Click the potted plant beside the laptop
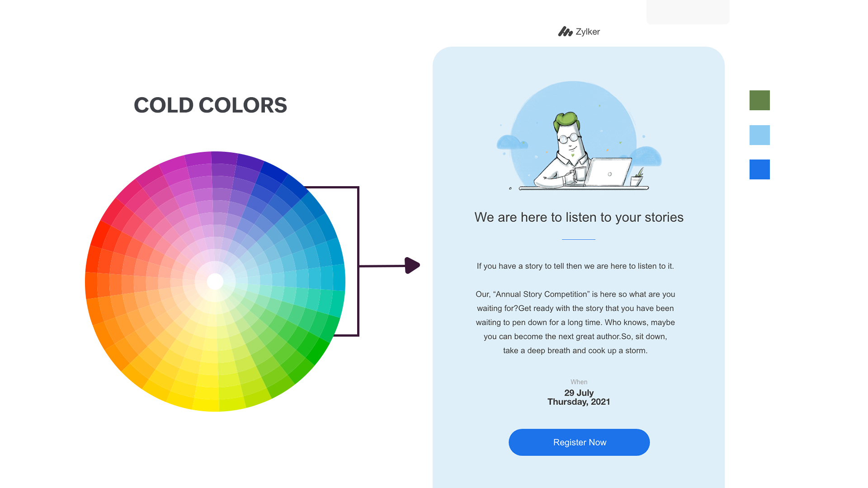This screenshot has width=868, height=488. 637,178
